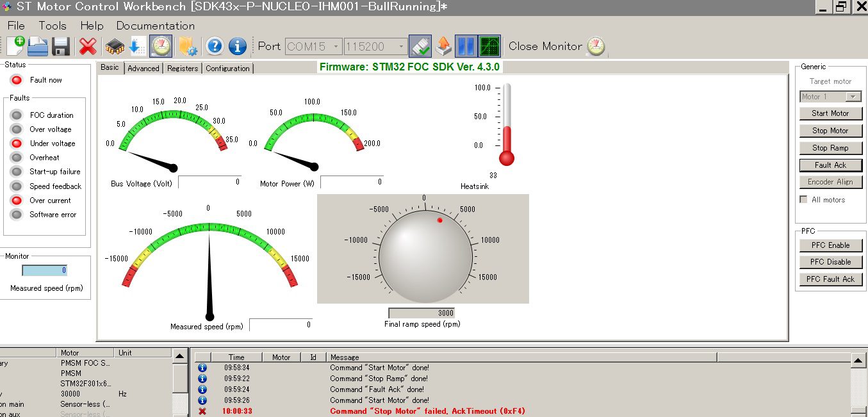Open a project with the folder icon
The height and width of the screenshot is (417, 868).
(x=38, y=46)
